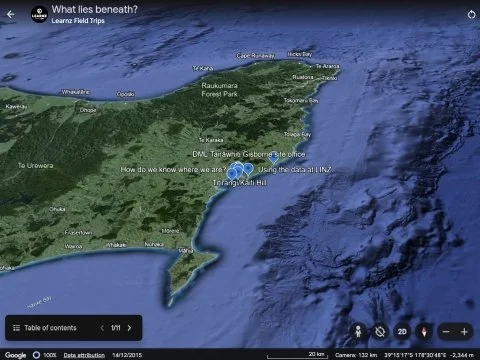Image resolution: width=480 pixels, height=360 pixels.
Task: Switch the map to 2D view
Action: pyautogui.click(x=402, y=332)
